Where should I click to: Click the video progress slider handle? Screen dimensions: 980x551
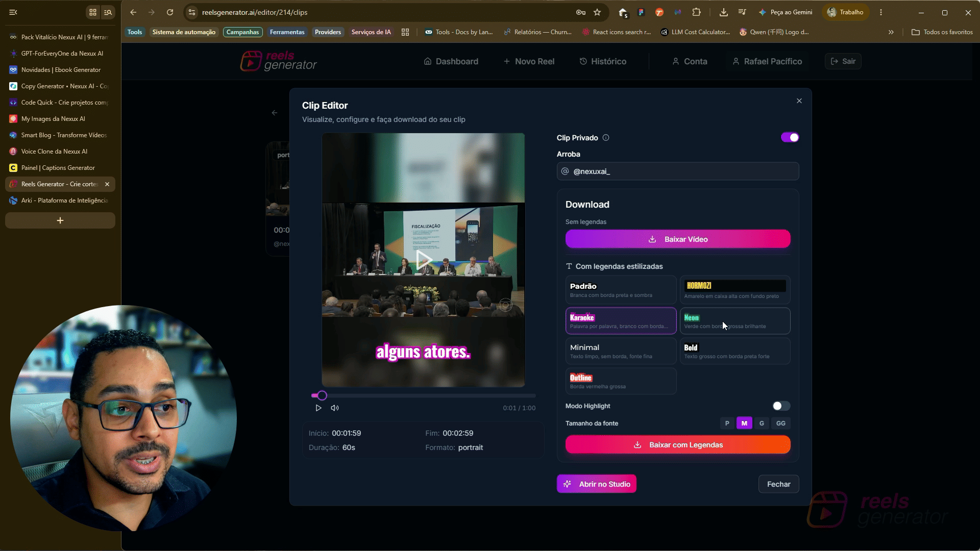[x=322, y=396]
